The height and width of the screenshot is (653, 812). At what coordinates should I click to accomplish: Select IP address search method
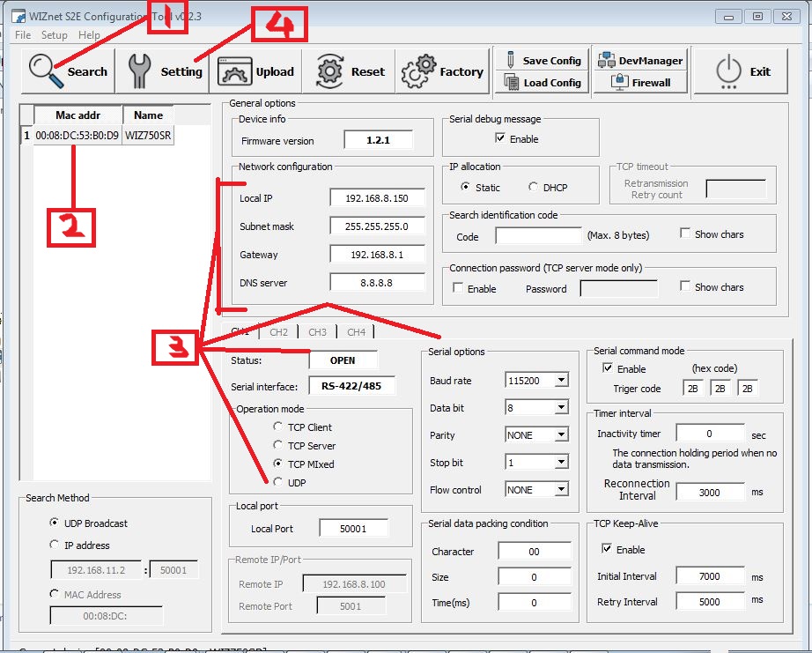pyautogui.click(x=54, y=545)
